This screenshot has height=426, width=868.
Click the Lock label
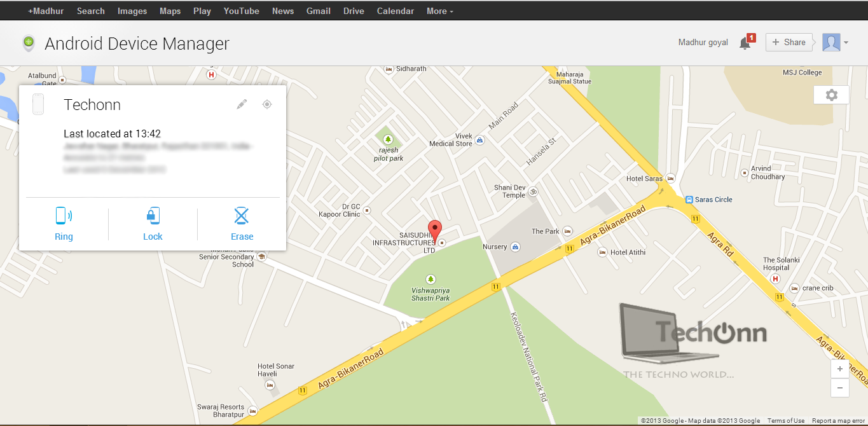[x=153, y=237]
